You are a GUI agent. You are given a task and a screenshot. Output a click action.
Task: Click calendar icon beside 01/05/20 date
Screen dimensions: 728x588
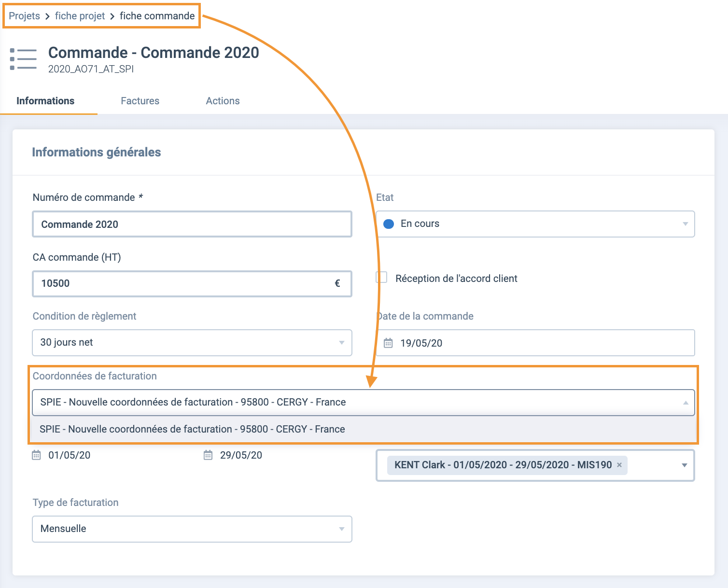tap(36, 455)
